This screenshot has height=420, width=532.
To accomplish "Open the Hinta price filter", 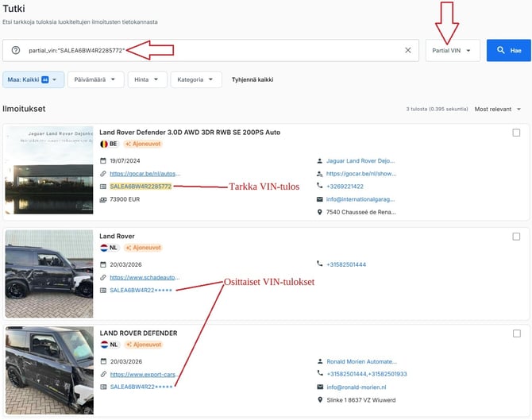I will coord(147,79).
